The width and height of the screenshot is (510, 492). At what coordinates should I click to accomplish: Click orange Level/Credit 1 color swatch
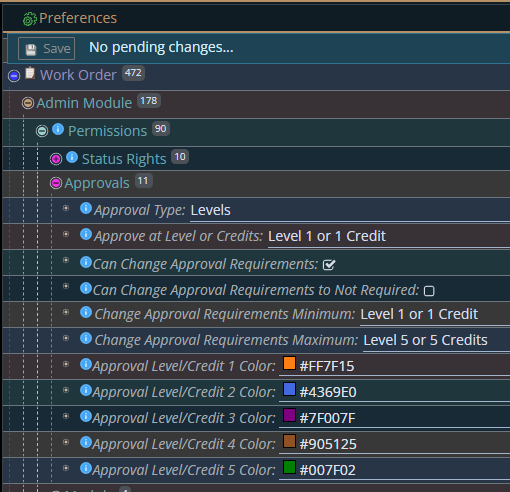coord(289,363)
